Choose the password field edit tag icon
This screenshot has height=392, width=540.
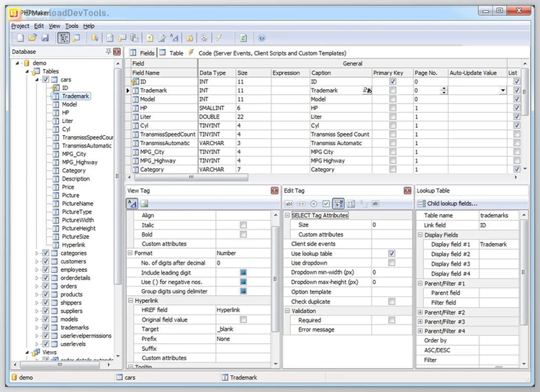pos(302,204)
